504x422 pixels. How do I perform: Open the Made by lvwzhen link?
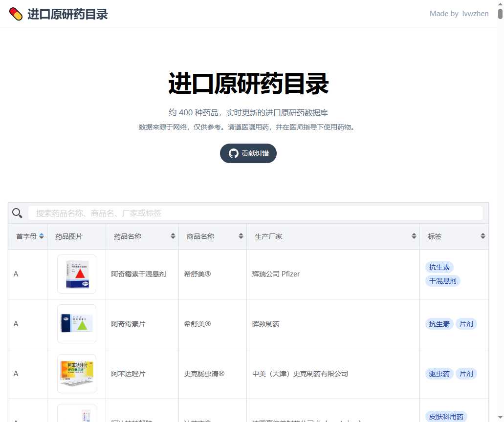(459, 13)
